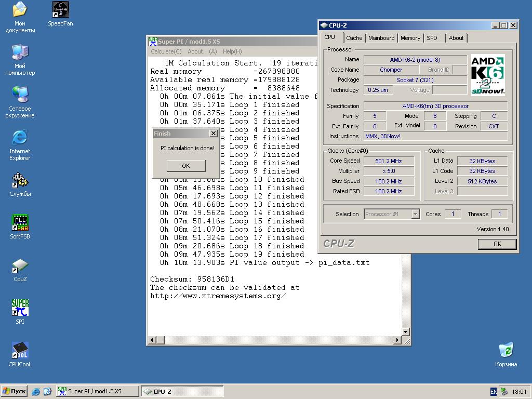Click the Chomper code name field

391,70
